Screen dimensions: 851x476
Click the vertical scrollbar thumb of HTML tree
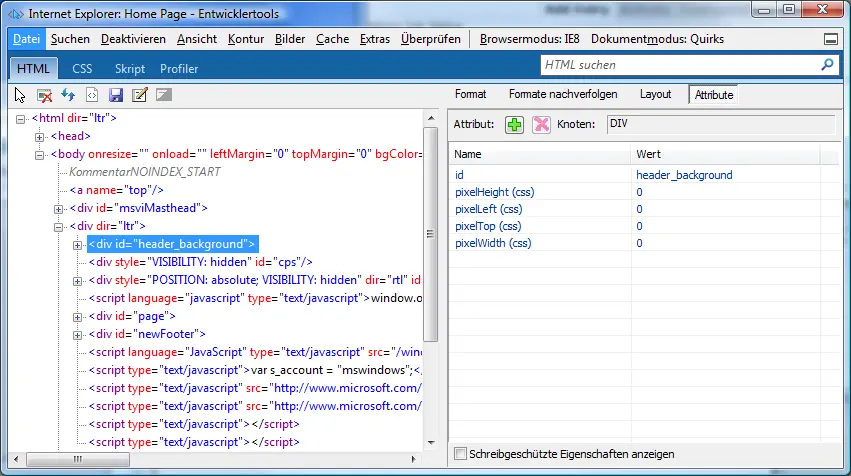coord(430,234)
